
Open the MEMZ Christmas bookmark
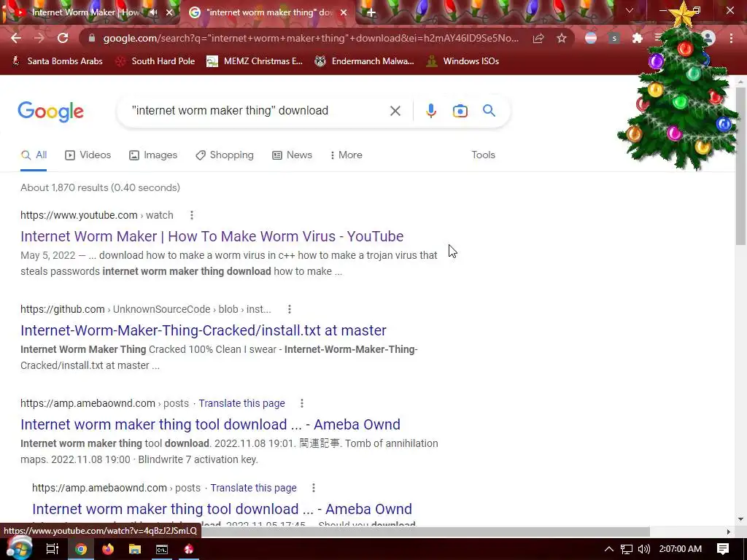click(x=255, y=61)
